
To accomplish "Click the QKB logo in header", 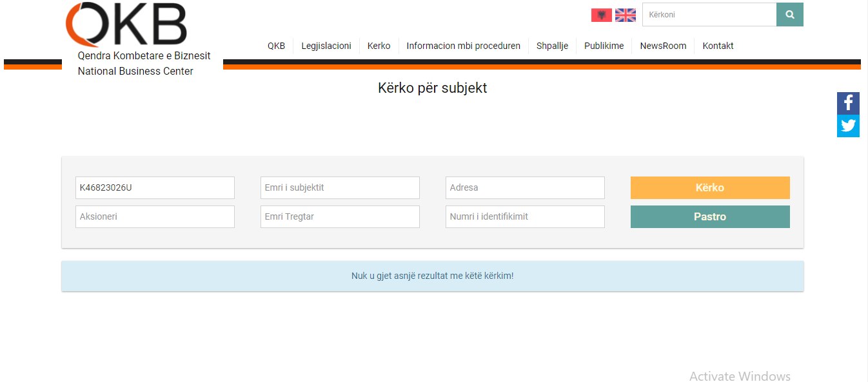I will coord(127,24).
